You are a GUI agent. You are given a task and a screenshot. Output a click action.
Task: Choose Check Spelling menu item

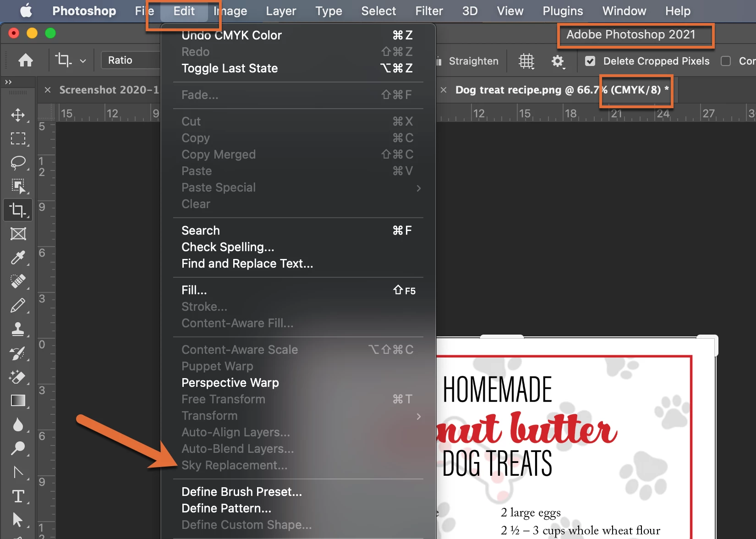point(298,247)
